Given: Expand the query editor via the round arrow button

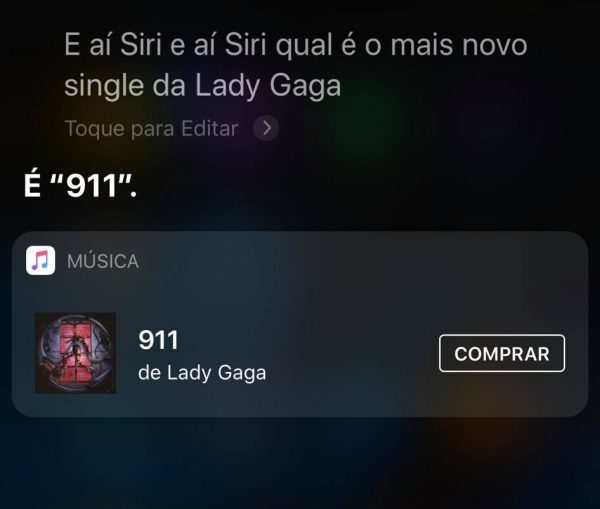Looking at the screenshot, I should click(x=266, y=128).
